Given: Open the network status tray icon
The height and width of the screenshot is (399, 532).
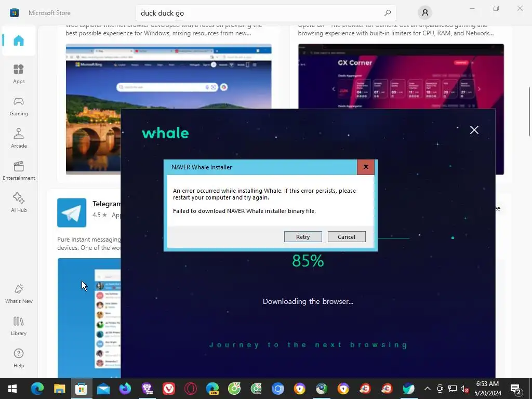Looking at the screenshot, I should 453,389.
